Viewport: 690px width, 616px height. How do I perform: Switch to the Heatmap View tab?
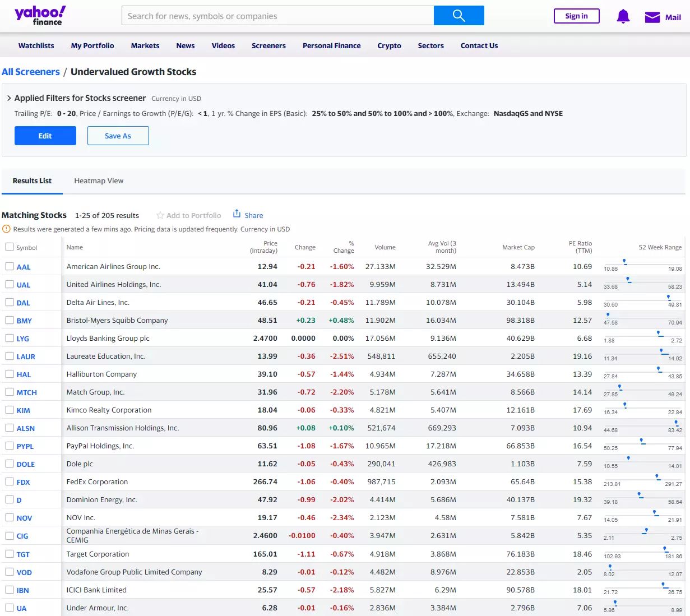point(99,181)
